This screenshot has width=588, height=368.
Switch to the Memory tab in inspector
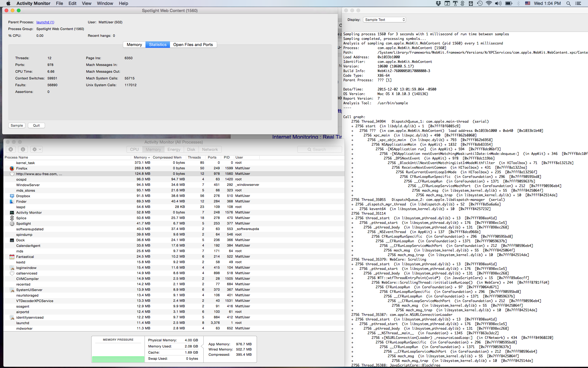click(134, 44)
